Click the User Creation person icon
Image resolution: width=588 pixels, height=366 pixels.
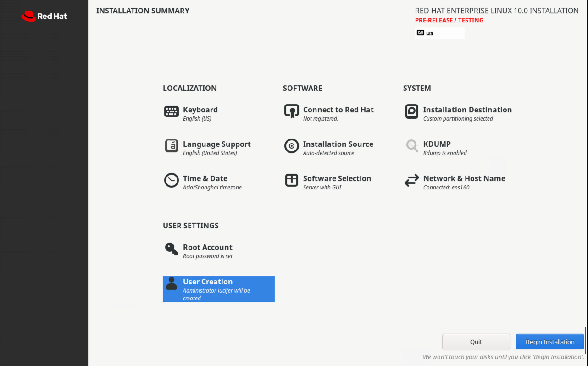172,283
